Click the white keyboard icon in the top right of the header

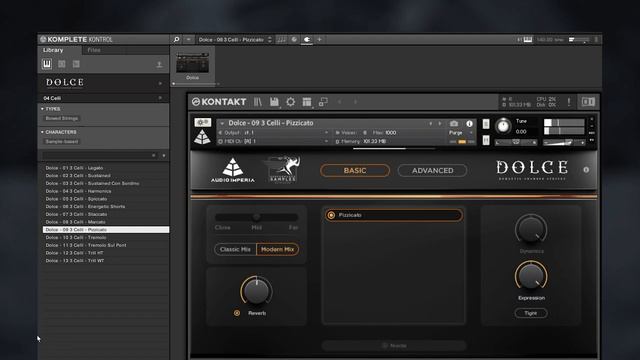click(x=528, y=40)
